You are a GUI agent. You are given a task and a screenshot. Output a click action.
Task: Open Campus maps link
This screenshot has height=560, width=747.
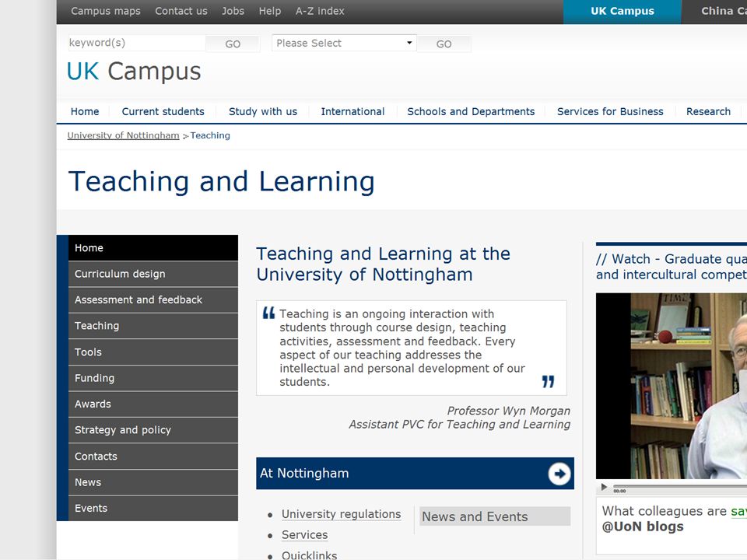pos(106,11)
